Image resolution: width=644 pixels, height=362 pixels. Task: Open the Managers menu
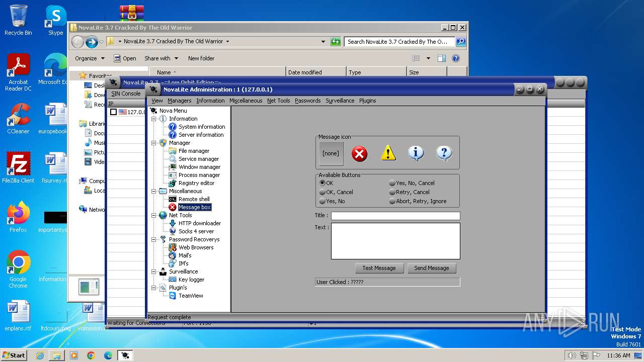pos(180,101)
